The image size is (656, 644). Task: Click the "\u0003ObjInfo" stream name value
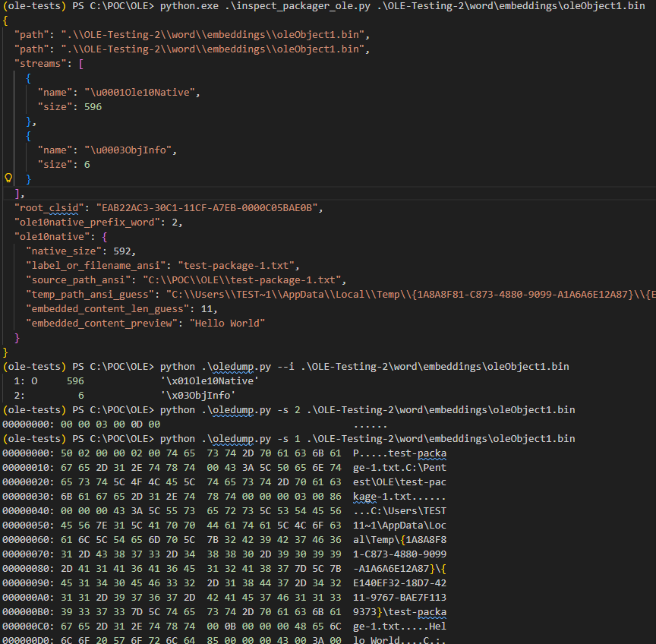click(x=130, y=150)
